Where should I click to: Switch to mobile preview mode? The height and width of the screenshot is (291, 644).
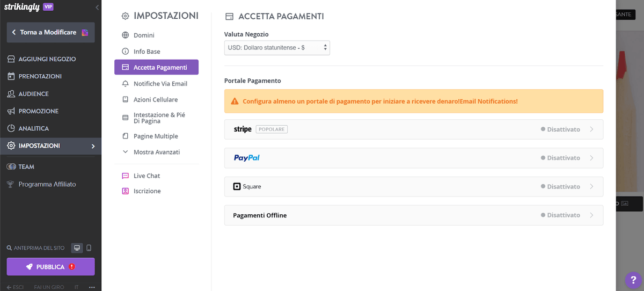89,248
